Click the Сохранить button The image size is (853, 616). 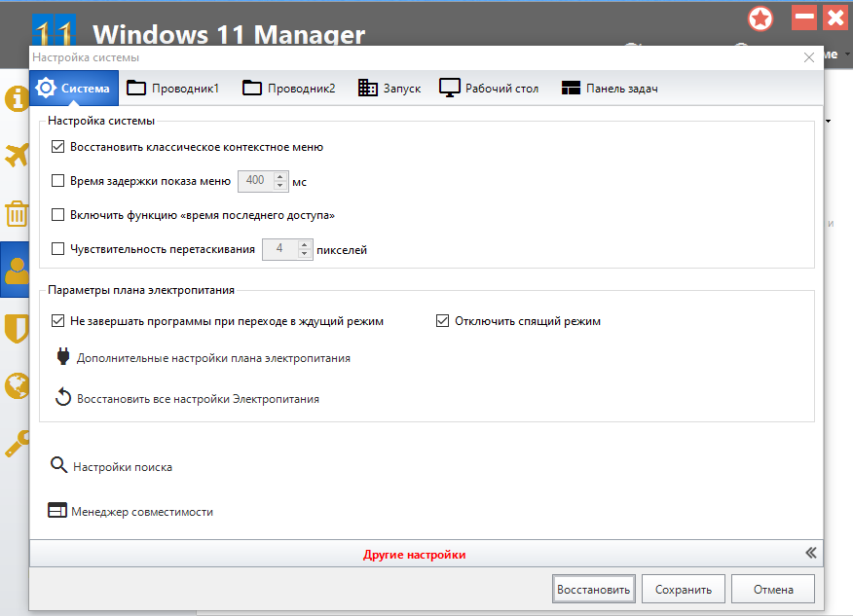click(684, 590)
